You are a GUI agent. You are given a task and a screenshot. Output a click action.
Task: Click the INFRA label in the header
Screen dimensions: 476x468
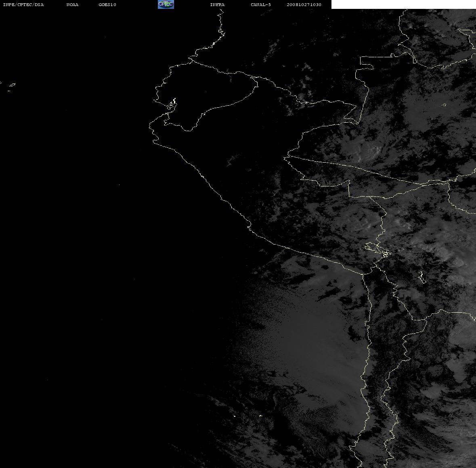point(217,4)
